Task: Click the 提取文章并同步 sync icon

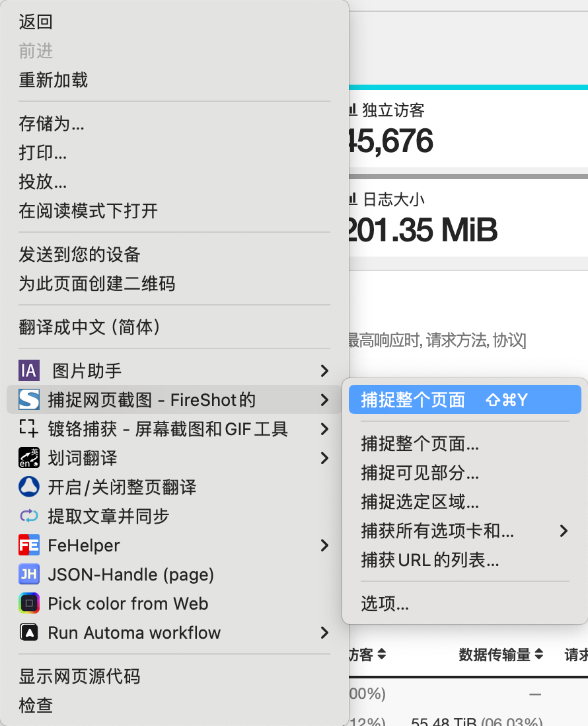Action: (29, 516)
